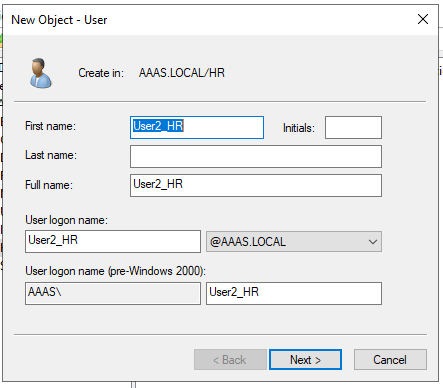Open the @AAAS.LOCAL domain suffix dropdown
This screenshot has height=388, width=443.
[x=294, y=241]
